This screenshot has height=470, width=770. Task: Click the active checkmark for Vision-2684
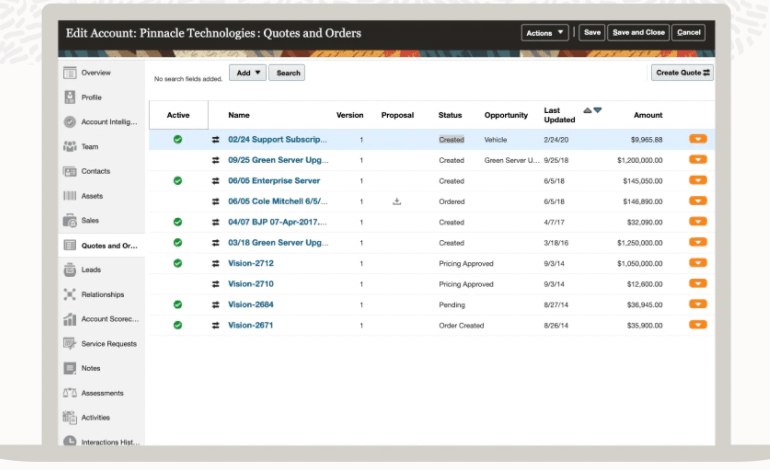click(x=178, y=304)
